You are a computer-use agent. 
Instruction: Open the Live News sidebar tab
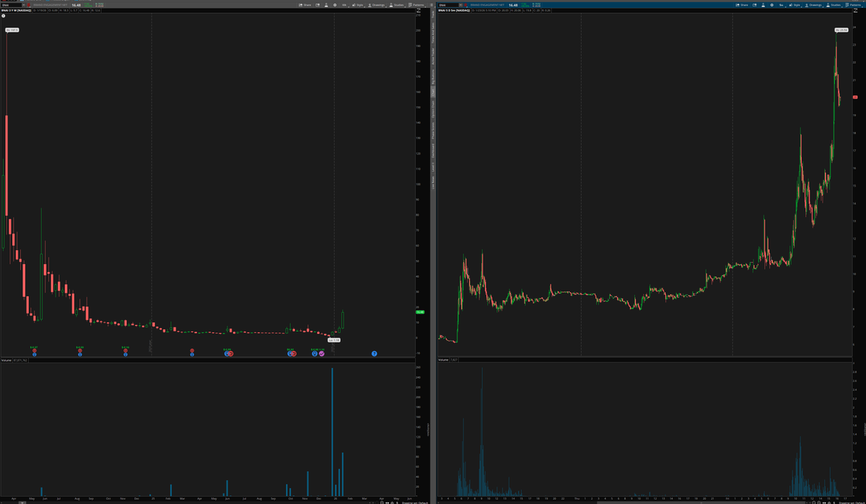433,182
